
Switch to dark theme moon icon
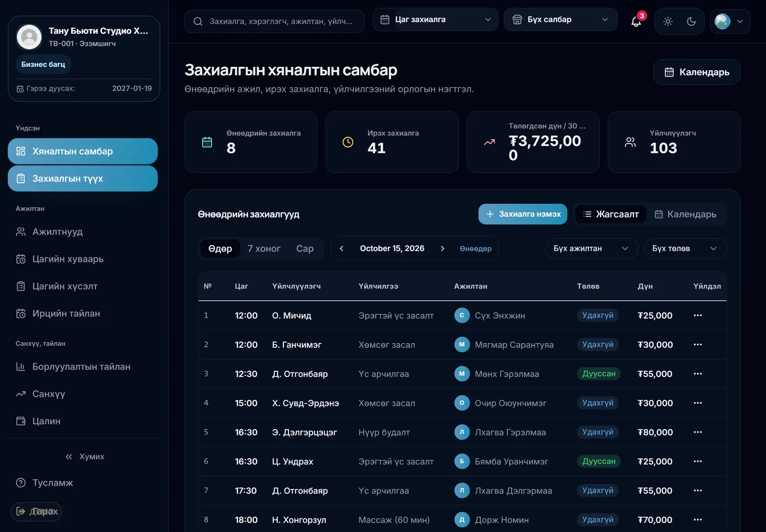[x=691, y=21]
